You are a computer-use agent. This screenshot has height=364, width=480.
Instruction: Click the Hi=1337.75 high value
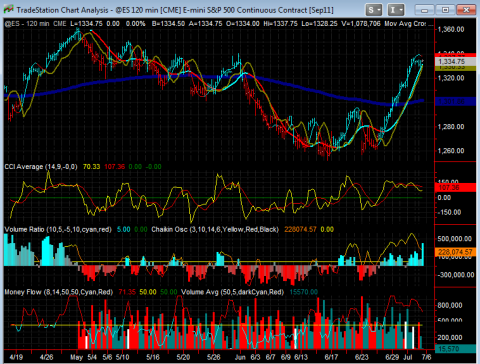280,24
